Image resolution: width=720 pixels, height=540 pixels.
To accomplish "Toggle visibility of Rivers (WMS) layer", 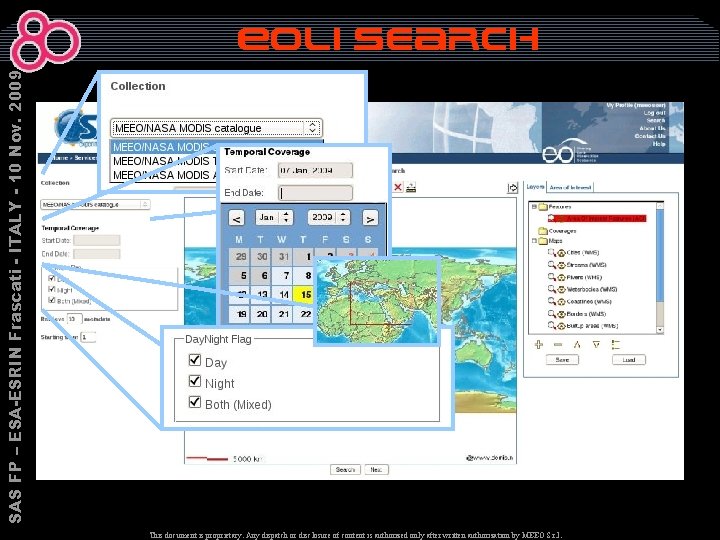I will click(561, 277).
